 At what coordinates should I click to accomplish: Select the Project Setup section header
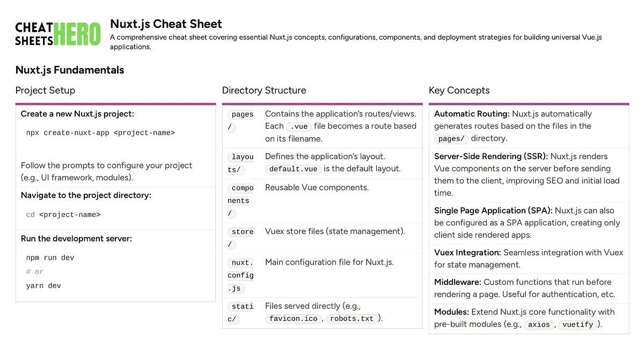coord(45,90)
